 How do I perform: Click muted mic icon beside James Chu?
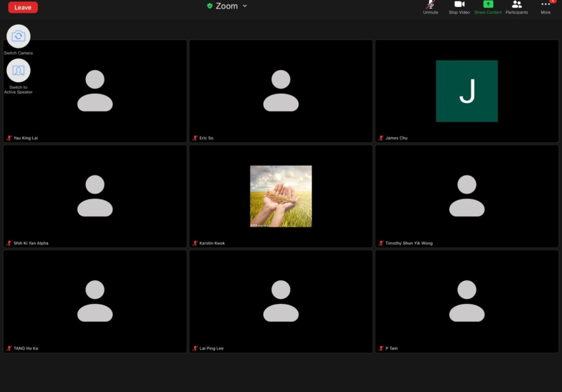click(381, 138)
